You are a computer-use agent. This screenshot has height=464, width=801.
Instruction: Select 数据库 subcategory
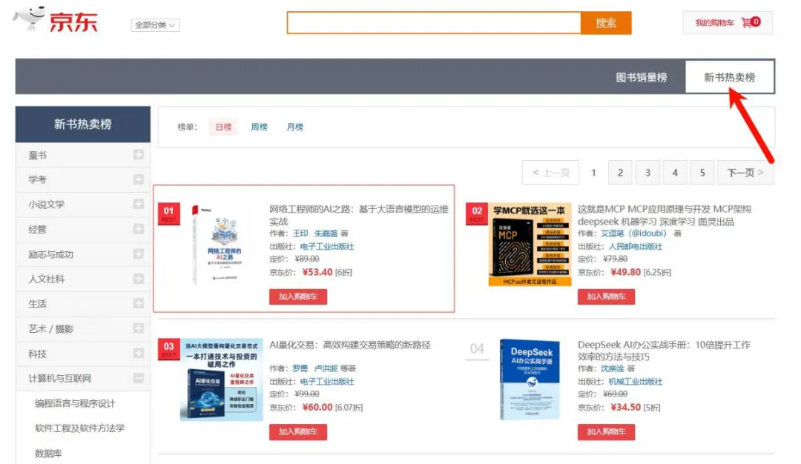(x=49, y=453)
